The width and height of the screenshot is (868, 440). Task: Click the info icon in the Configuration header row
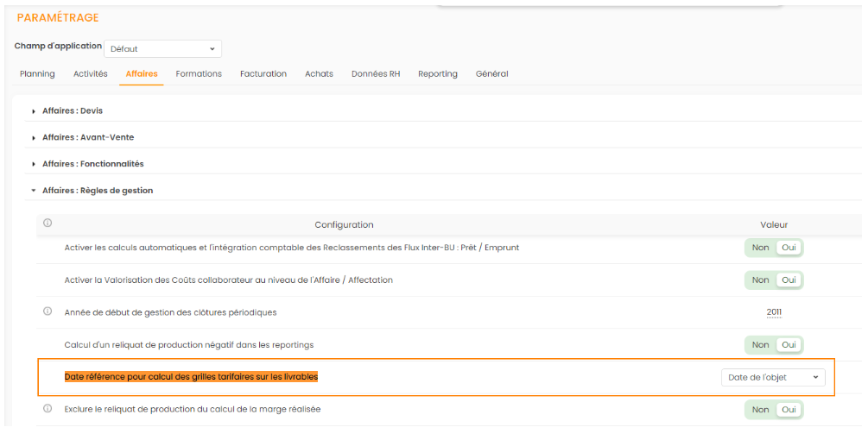pos(48,223)
